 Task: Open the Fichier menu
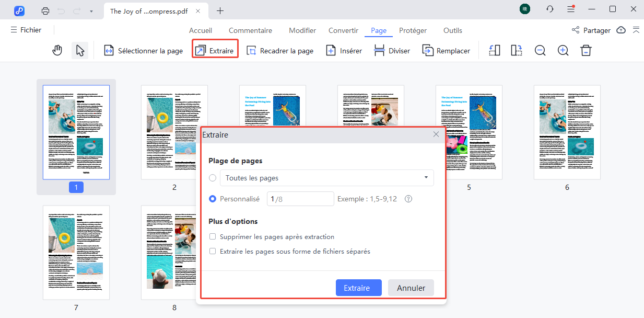(x=26, y=30)
